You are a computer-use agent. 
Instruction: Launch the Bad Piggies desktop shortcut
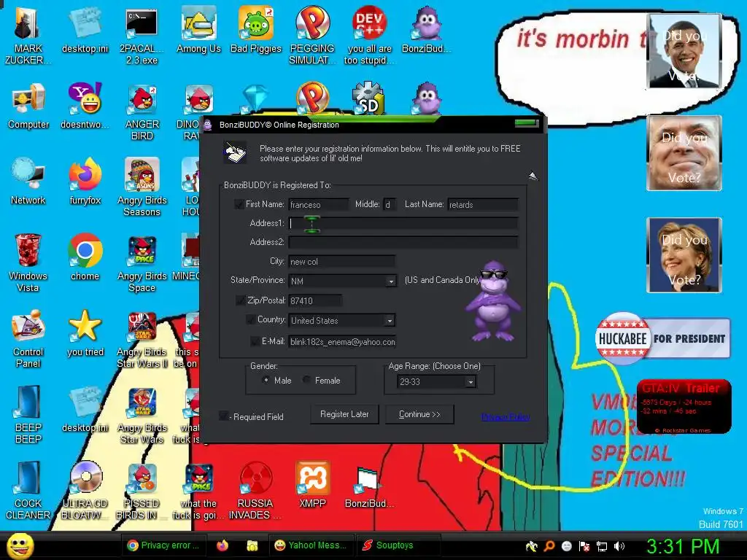point(256,31)
